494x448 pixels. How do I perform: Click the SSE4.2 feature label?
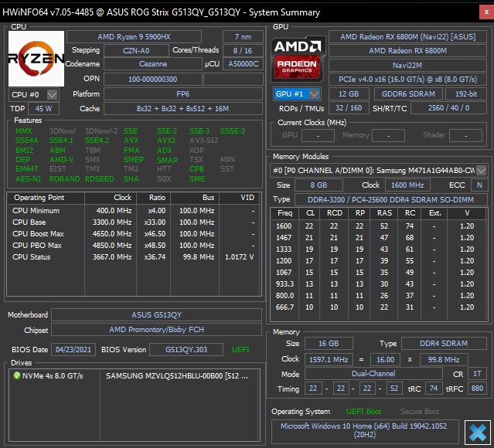(97, 141)
